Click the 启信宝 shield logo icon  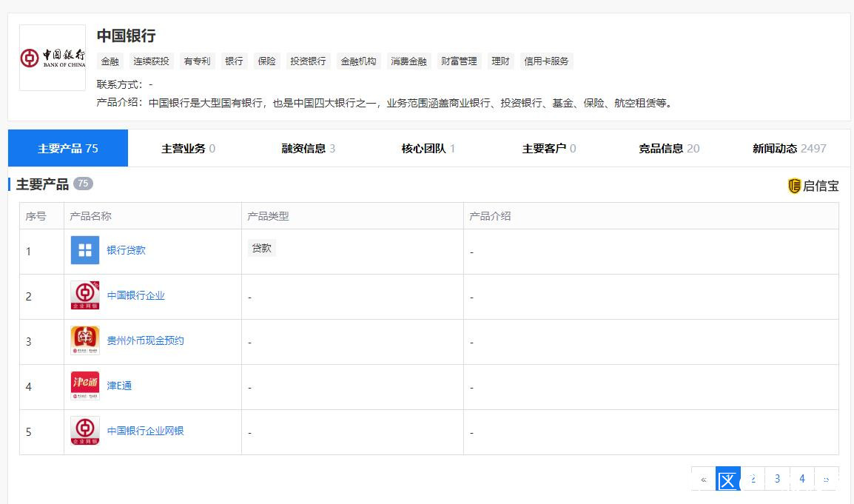(794, 186)
